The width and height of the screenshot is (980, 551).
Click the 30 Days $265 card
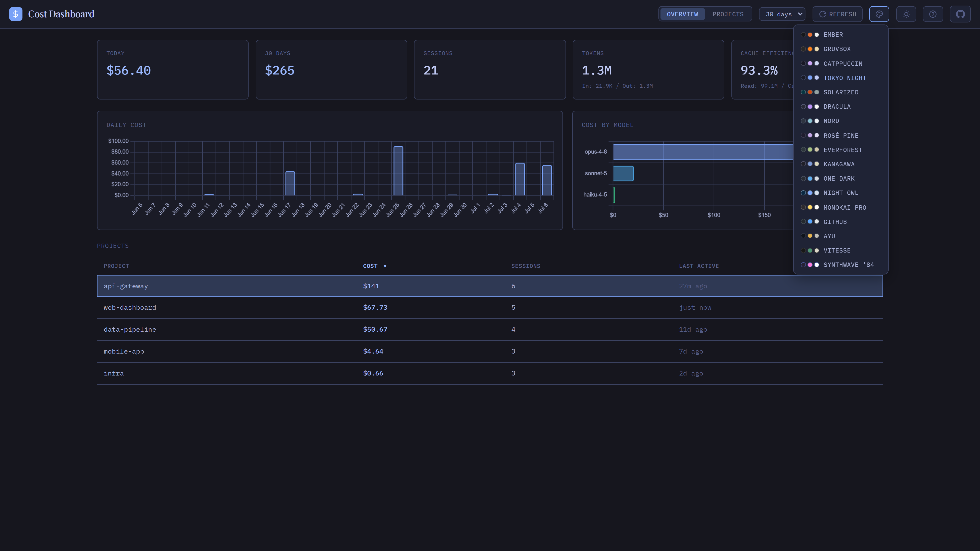pos(331,70)
